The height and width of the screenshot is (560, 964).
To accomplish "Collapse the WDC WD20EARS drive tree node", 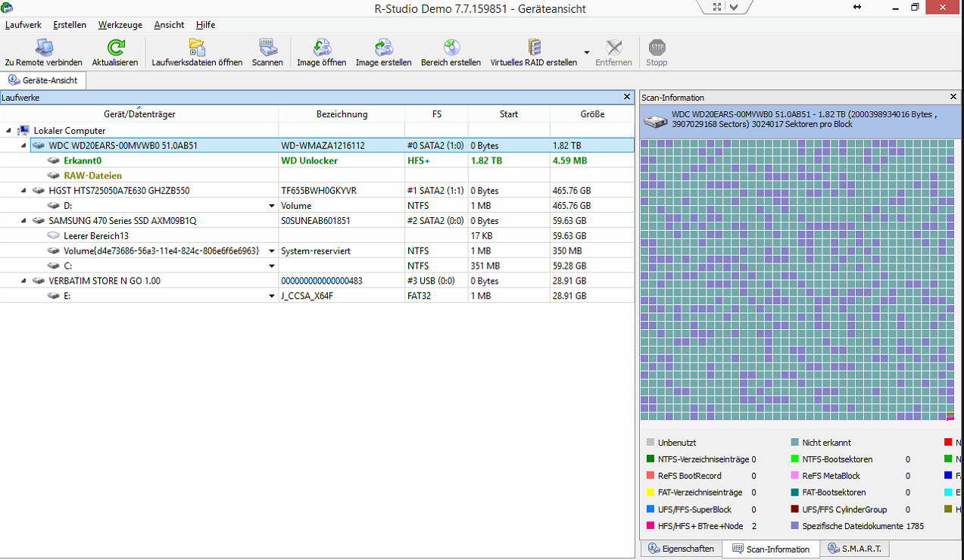I will point(23,145).
